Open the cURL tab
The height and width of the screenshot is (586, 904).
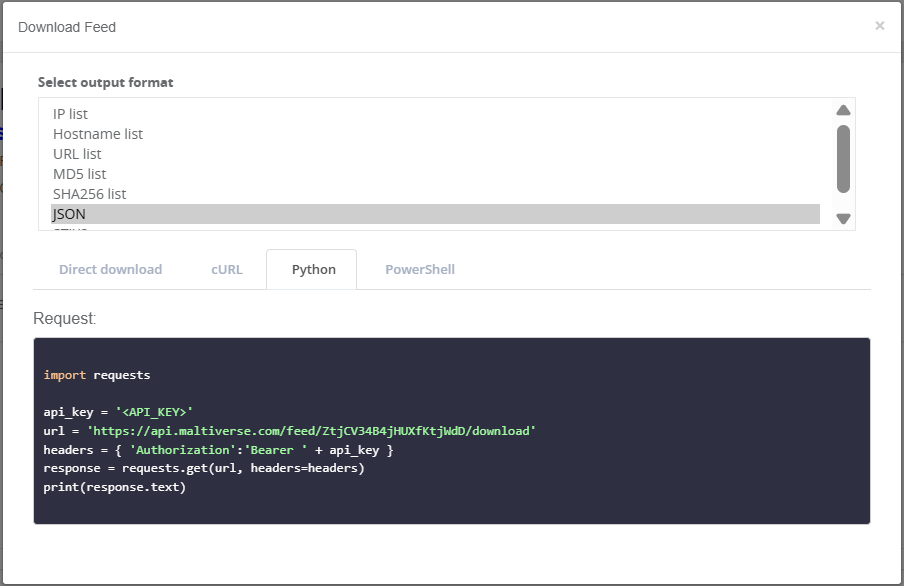[226, 269]
